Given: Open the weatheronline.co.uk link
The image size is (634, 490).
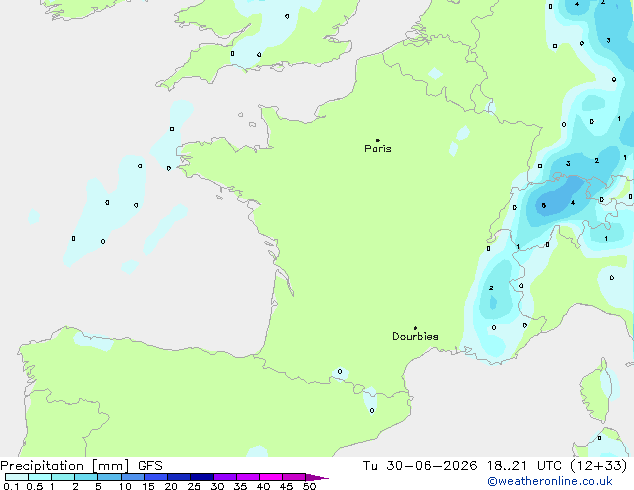Looking at the screenshot, I should click(550, 481).
